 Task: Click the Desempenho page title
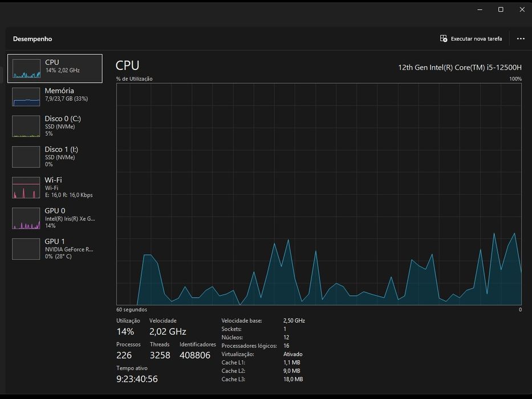click(x=33, y=39)
